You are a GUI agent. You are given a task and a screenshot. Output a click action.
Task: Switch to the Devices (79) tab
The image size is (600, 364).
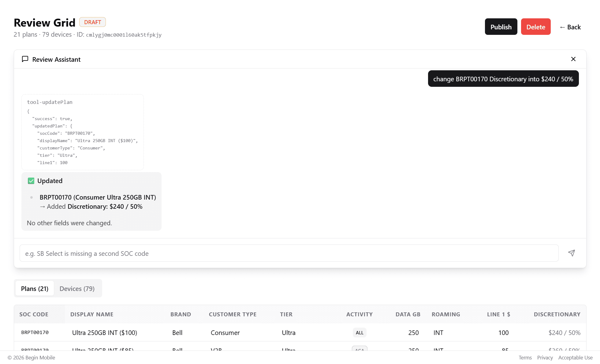[77, 288]
